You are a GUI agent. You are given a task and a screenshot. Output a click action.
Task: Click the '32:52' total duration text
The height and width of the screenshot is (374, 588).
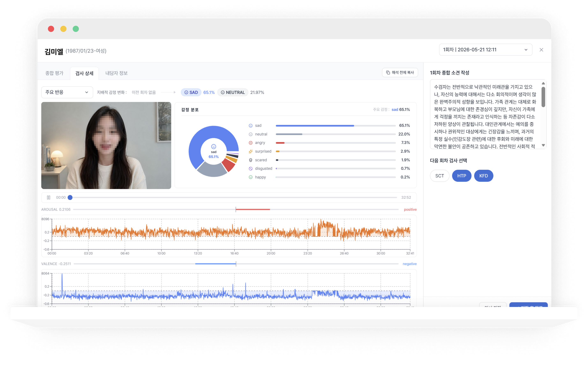(406, 197)
